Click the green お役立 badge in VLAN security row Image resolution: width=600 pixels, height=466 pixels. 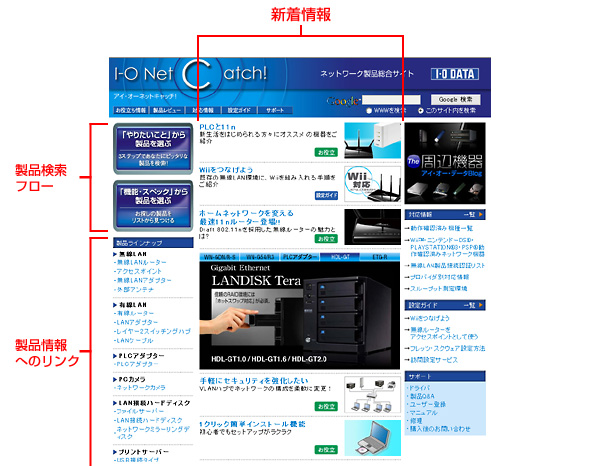(326, 406)
